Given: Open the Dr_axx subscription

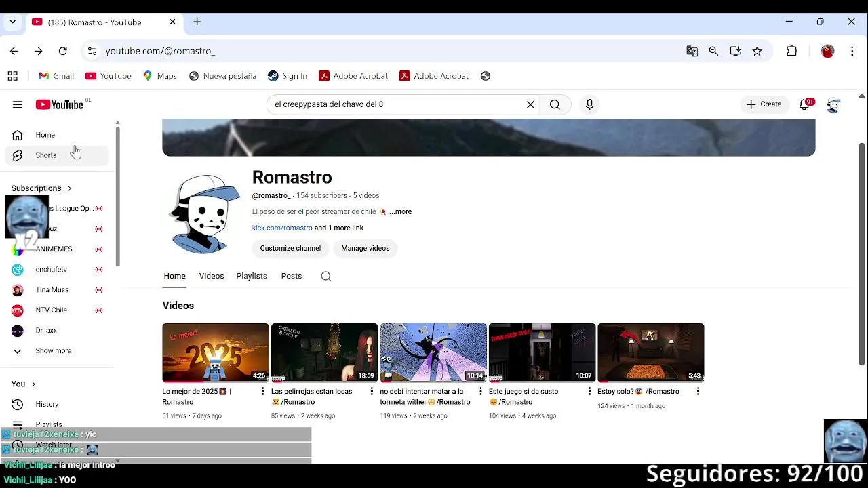Looking at the screenshot, I should tap(58, 331).
